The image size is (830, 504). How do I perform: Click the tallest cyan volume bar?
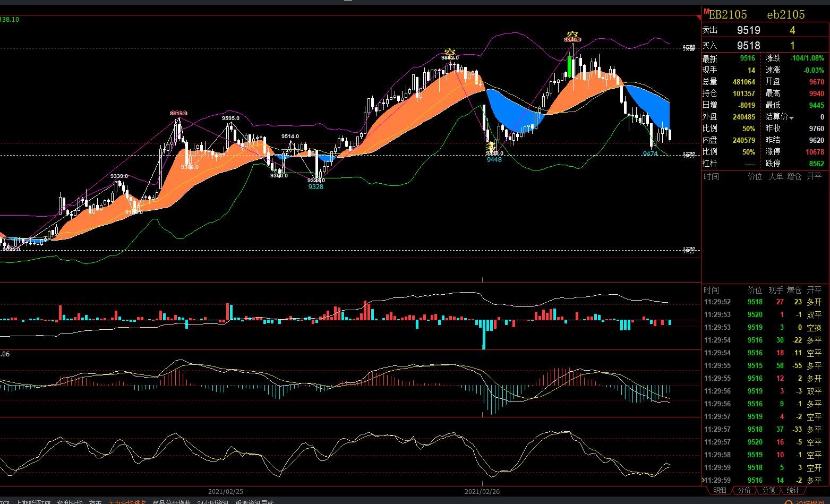tap(484, 334)
